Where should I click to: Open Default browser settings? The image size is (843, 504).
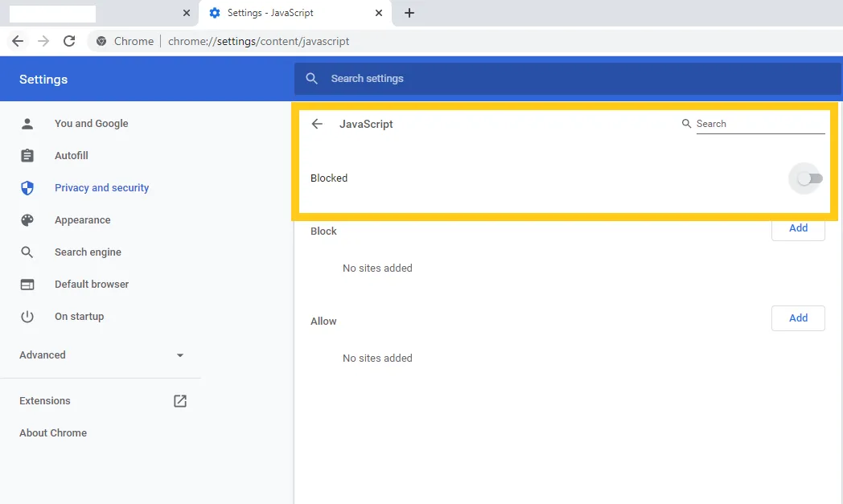[92, 285]
